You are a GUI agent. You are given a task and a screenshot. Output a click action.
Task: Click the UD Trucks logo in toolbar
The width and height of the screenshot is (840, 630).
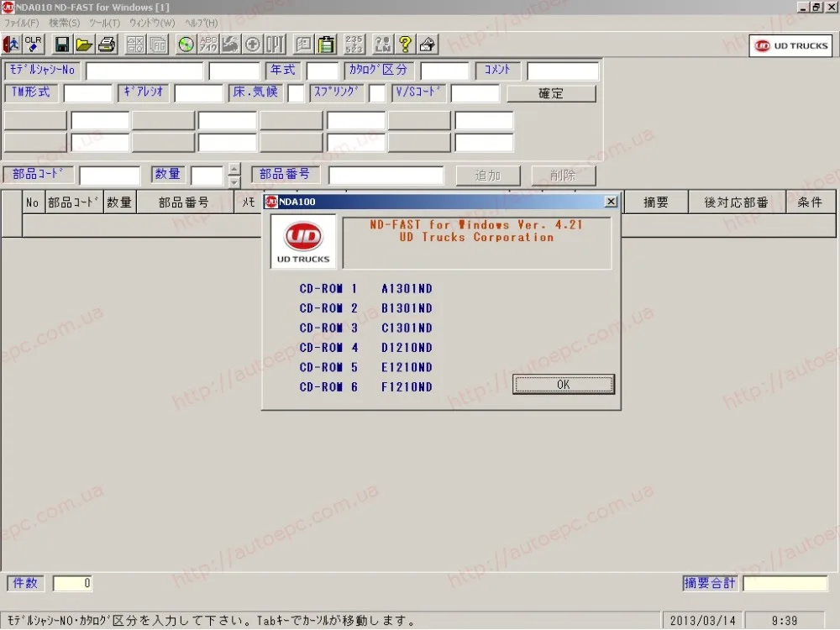pos(790,46)
